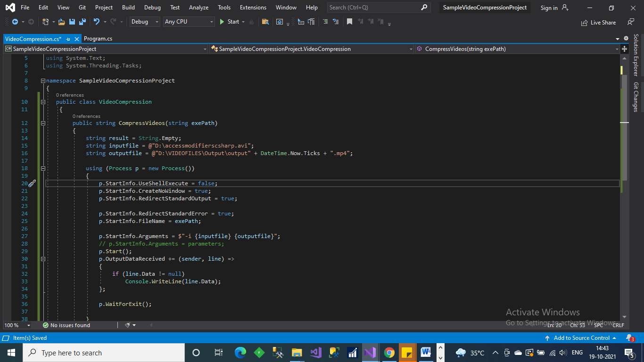This screenshot has width=644, height=362.
Task: Open the Solution Explorer side tab
Action: (x=636, y=55)
